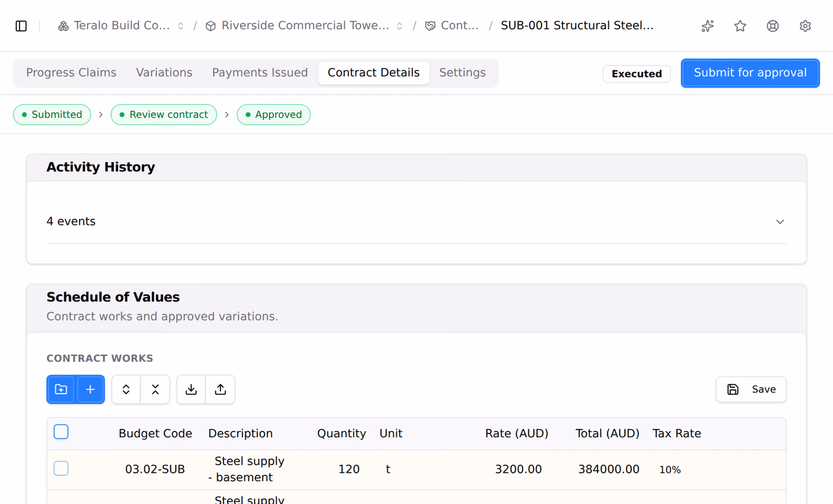
Task: Click the 03.02-SUB budget code cell
Action: pyautogui.click(x=155, y=470)
